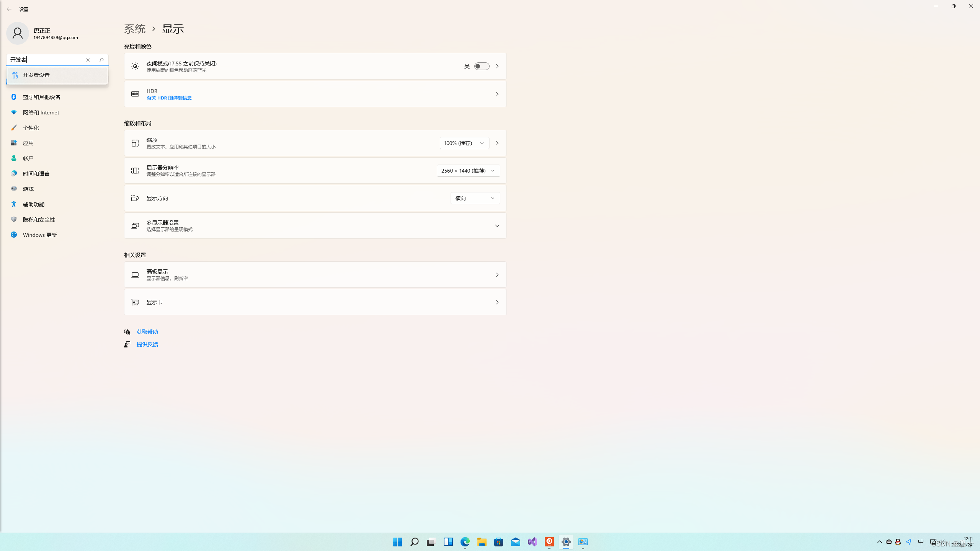980x551 pixels.
Task: Click the 显示方向 icon
Action: [x=135, y=198]
